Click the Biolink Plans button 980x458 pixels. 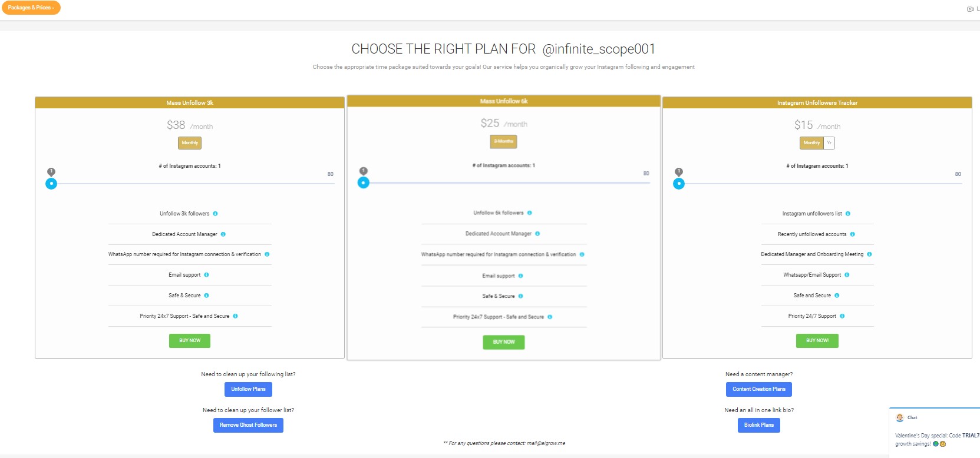758,425
